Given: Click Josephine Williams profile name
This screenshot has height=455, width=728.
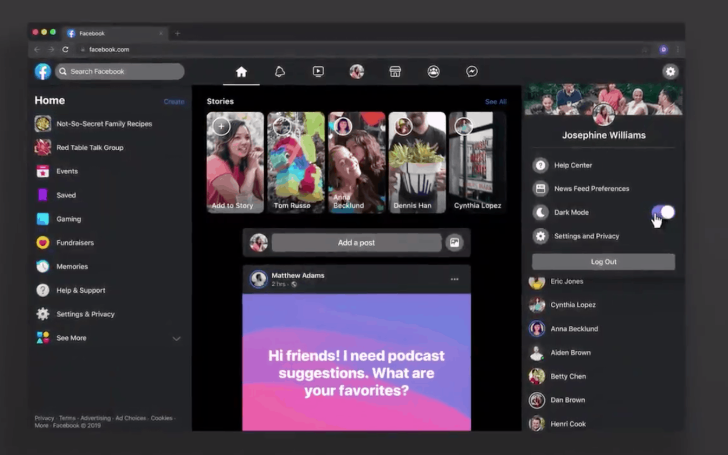Looking at the screenshot, I should pos(604,135).
